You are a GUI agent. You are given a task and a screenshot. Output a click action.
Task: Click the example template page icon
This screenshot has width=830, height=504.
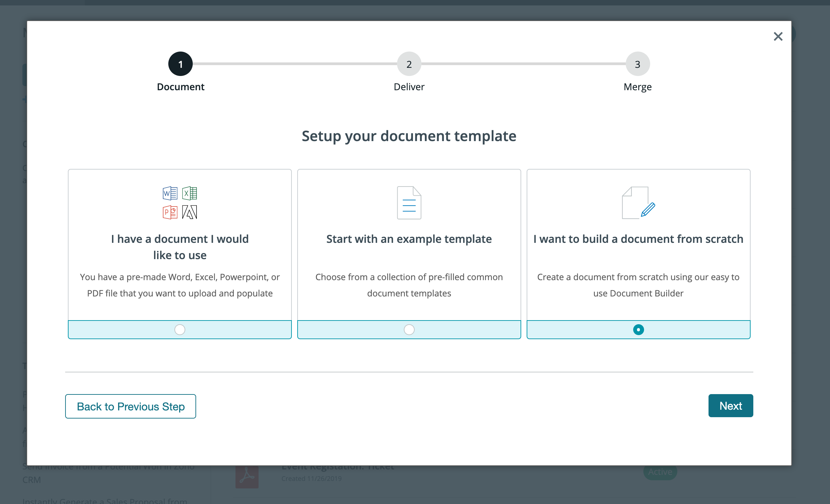[409, 202]
